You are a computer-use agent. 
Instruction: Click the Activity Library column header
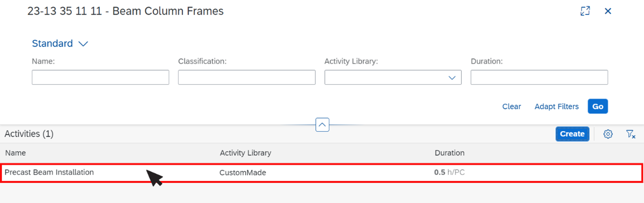(x=245, y=153)
